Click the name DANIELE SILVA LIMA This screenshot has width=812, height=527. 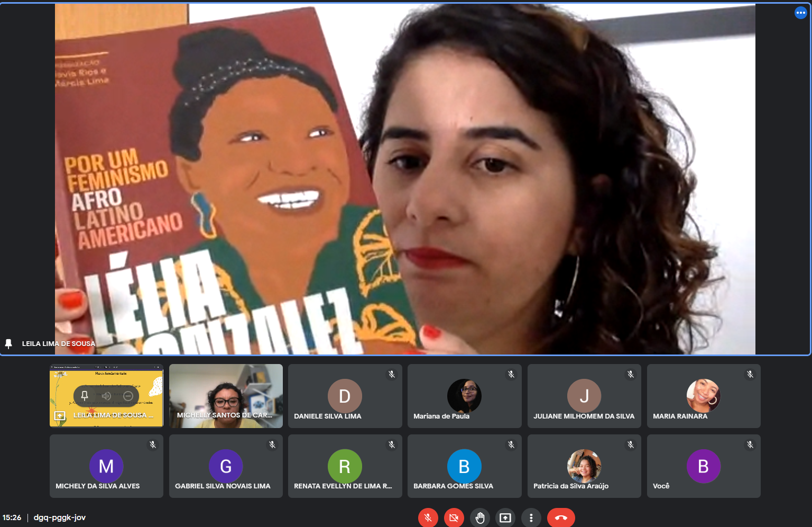click(328, 416)
